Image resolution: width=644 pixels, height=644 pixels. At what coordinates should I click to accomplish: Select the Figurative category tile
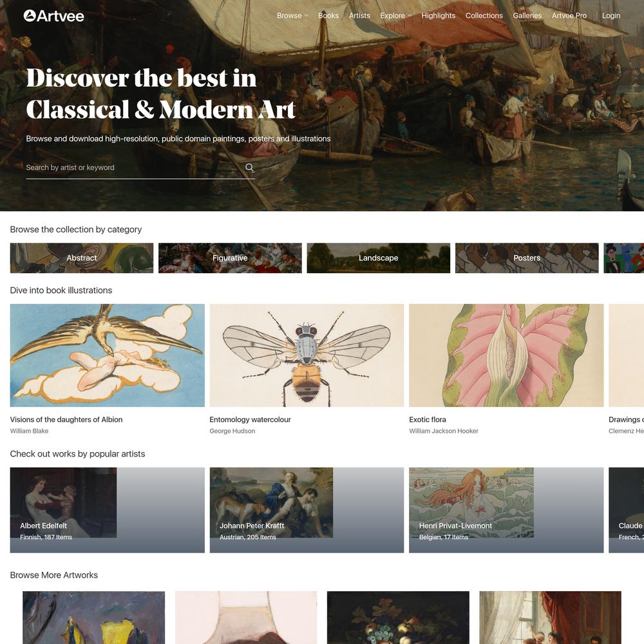[230, 258]
